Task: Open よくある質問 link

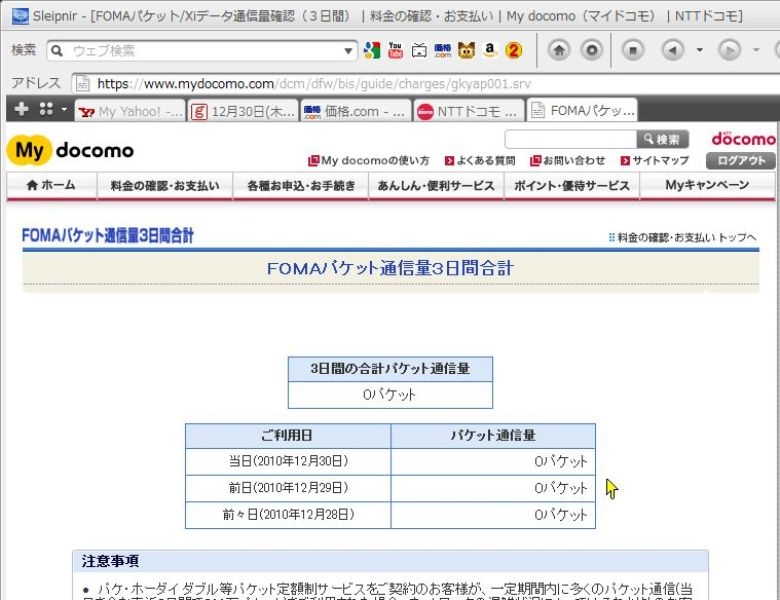Action: [x=480, y=161]
